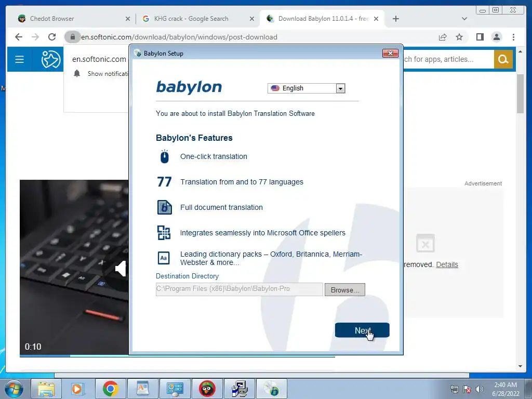Click the video progress bar

[177, 355]
